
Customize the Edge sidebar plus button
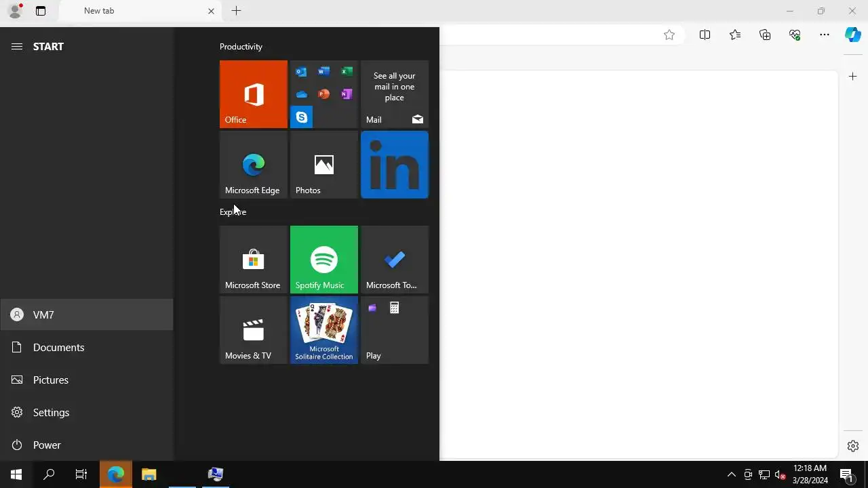coord(853,77)
